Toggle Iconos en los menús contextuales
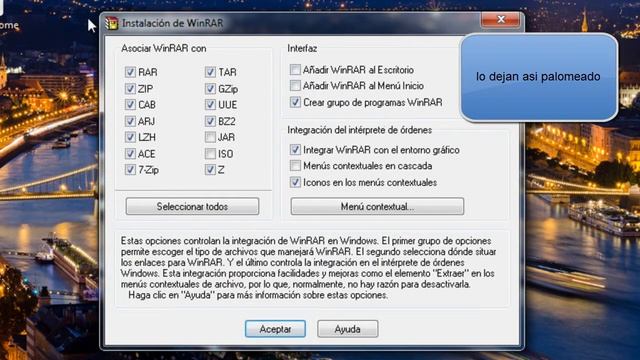 (x=295, y=182)
